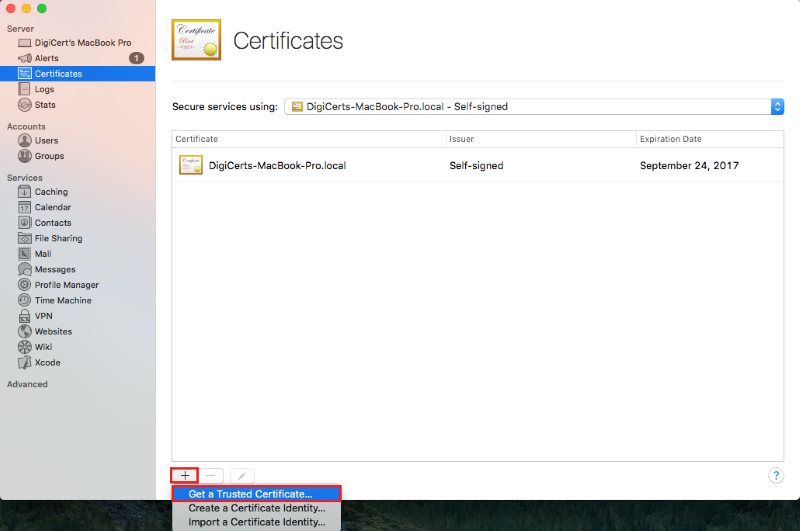
Task: Open the VPN service settings
Action: click(43, 316)
